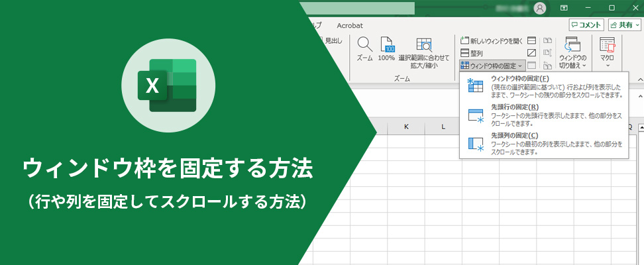Viewport: 644px width, 265px height.
Task: Click Zoom to Selection (選択範囲に合わせて拡大/縮小)
Action: pos(424,53)
